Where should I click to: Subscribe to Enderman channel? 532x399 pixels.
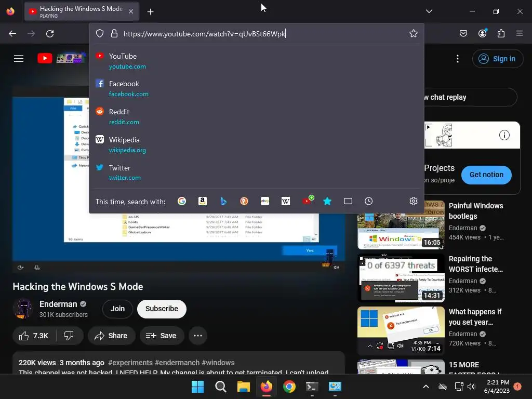pos(162,309)
